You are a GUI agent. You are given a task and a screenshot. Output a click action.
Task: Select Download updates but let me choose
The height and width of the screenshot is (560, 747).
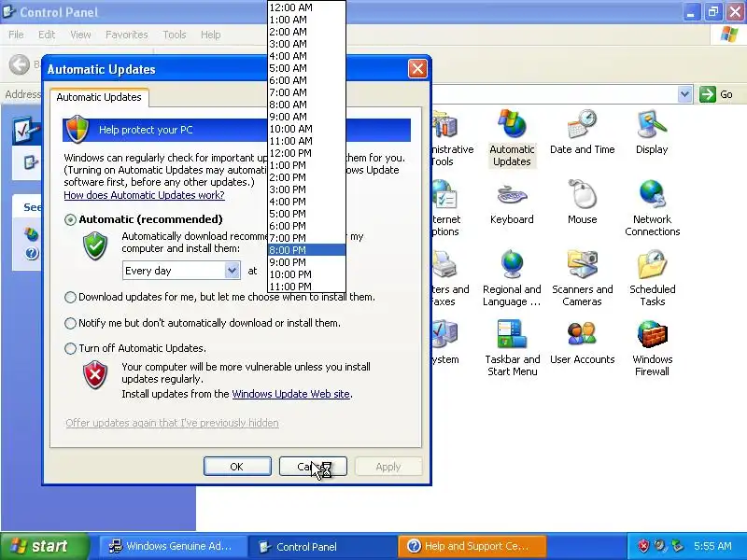pyautogui.click(x=70, y=297)
